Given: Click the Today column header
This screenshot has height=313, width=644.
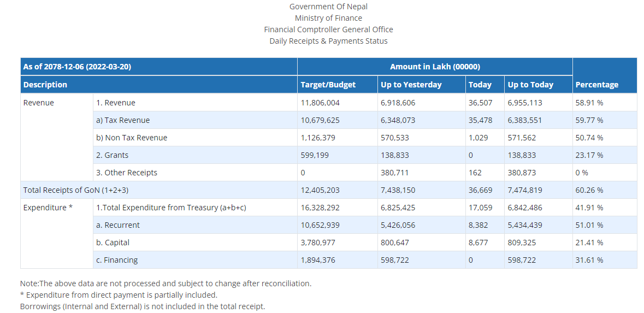Looking at the screenshot, I should pos(480,85).
